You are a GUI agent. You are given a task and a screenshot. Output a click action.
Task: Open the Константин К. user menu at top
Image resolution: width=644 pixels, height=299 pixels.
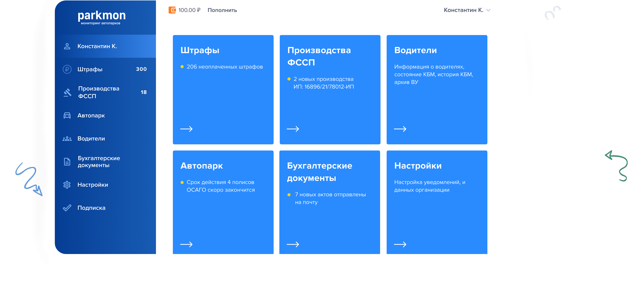[x=463, y=10]
